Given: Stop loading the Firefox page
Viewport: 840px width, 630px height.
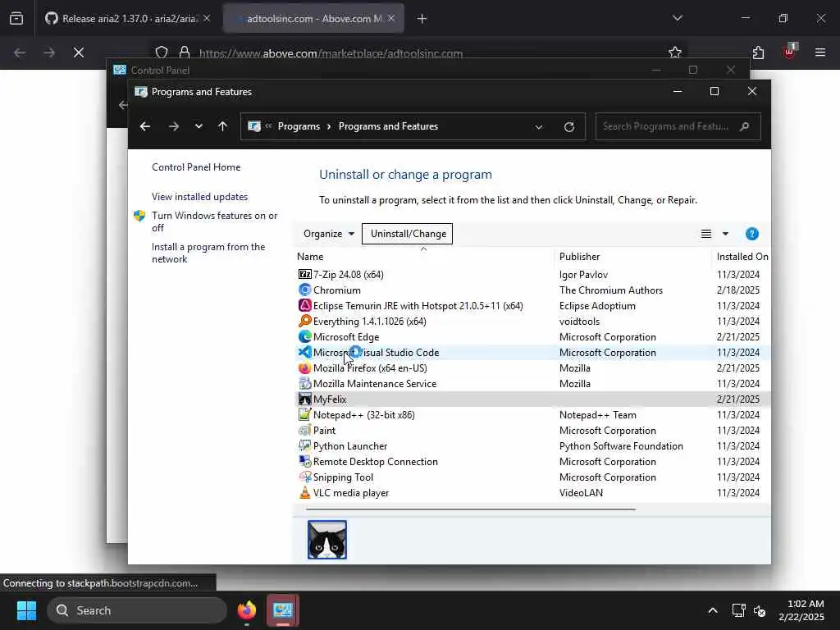Looking at the screenshot, I should tap(79, 52).
